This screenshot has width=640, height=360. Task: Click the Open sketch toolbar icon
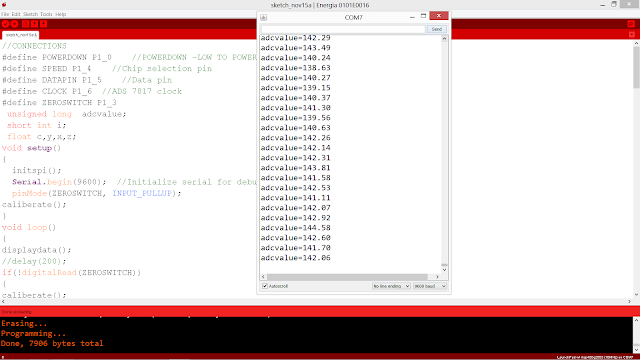[35, 24]
